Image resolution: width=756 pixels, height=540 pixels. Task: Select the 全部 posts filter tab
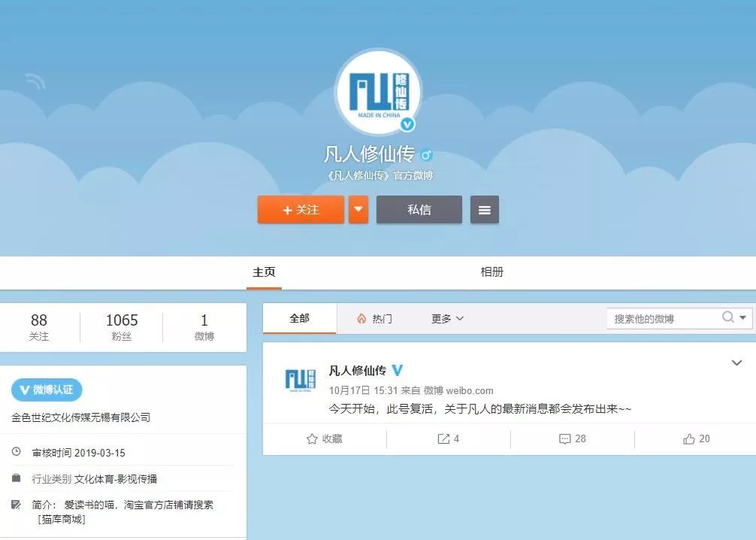pos(299,318)
